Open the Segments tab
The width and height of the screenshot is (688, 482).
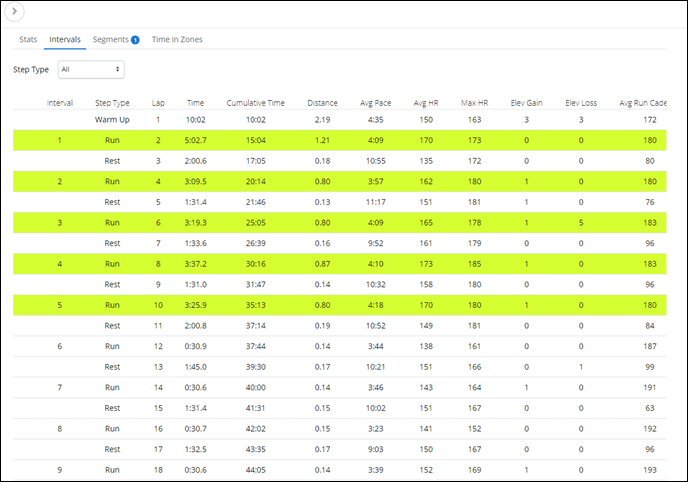pos(111,39)
